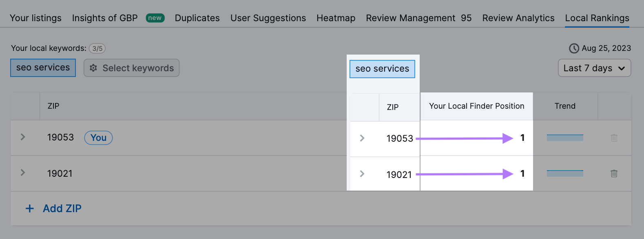644x239 pixels.
Task: Click the highlighted seo services chip
Action: [x=382, y=69]
